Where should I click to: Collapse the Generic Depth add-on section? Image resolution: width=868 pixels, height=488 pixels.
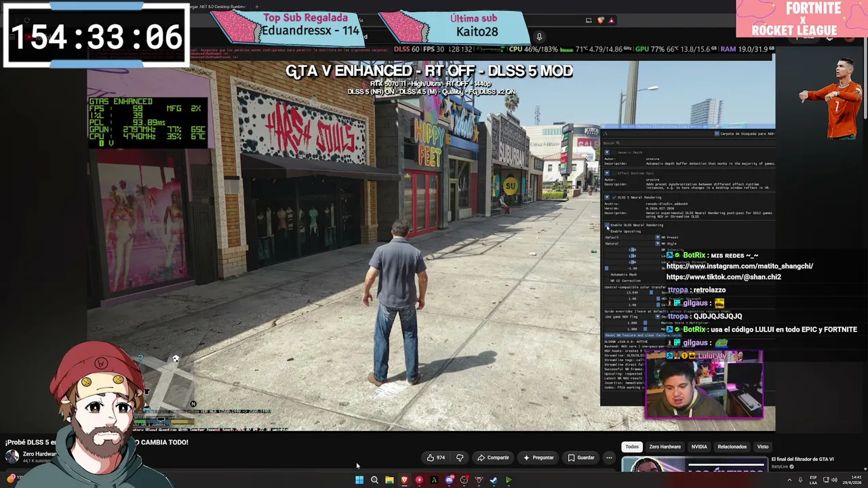[x=607, y=152]
